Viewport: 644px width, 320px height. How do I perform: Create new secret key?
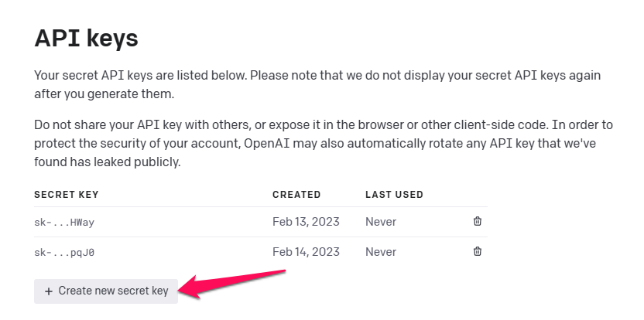point(106,291)
